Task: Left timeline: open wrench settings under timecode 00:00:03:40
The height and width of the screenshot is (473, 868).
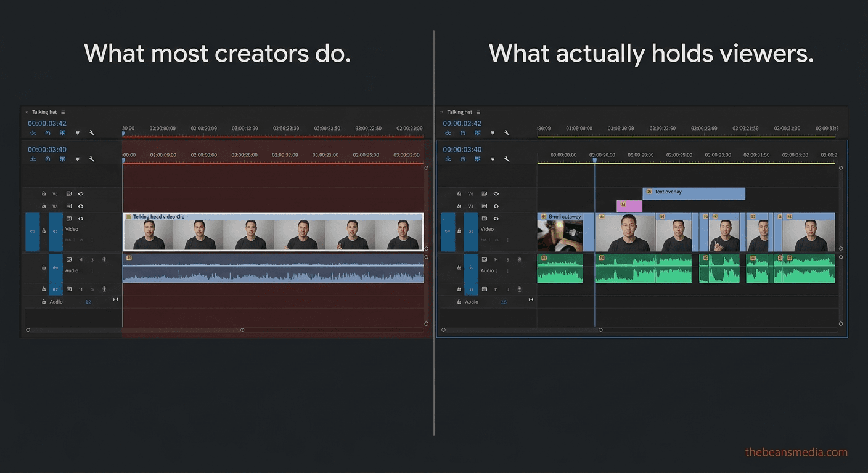Action: (x=92, y=159)
